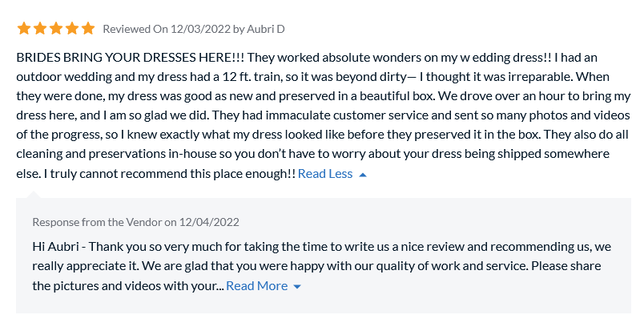Click the Read More link

(x=256, y=285)
